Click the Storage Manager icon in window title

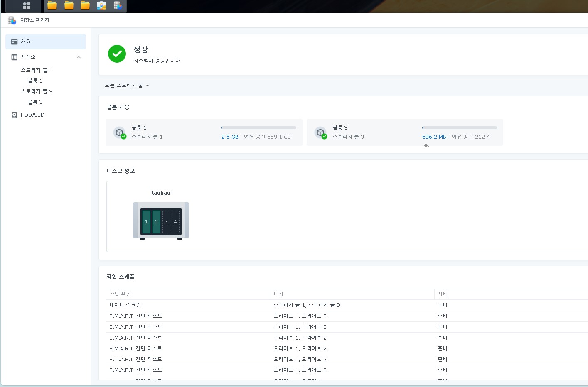(x=12, y=20)
